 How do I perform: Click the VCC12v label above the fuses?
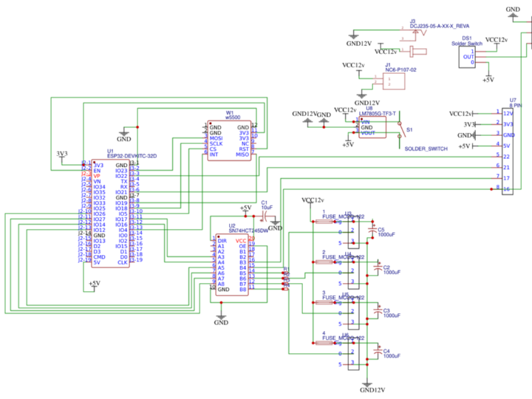[x=313, y=200]
